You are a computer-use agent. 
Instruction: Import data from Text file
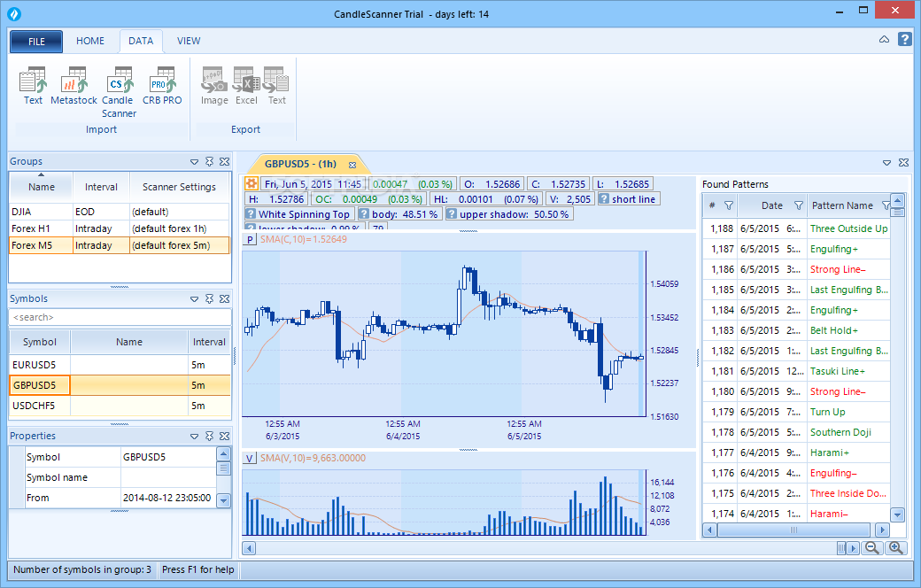(x=33, y=86)
